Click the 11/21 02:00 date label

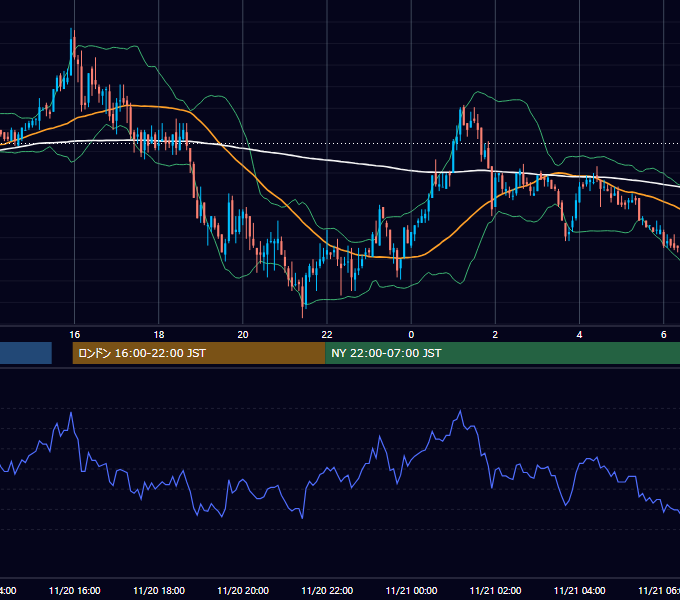click(x=495, y=590)
